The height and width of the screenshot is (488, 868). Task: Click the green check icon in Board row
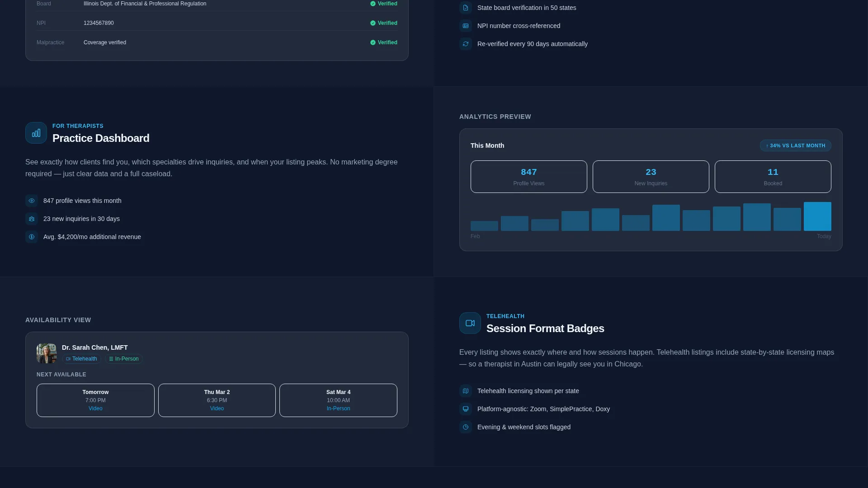[x=373, y=4]
